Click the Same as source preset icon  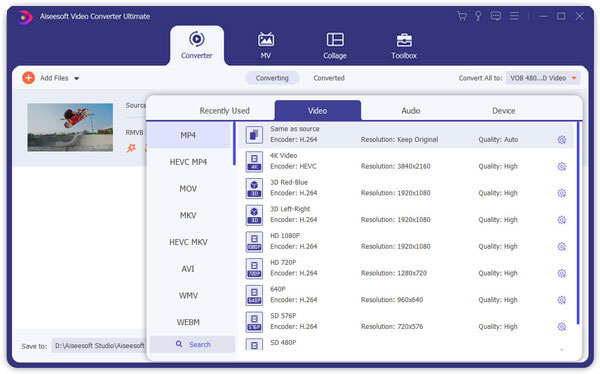click(x=254, y=135)
